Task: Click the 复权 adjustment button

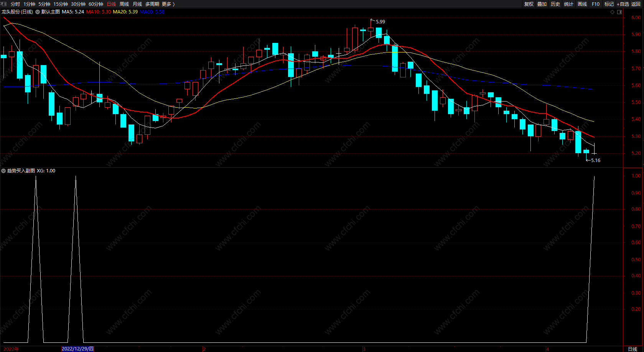Action: tap(529, 4)
